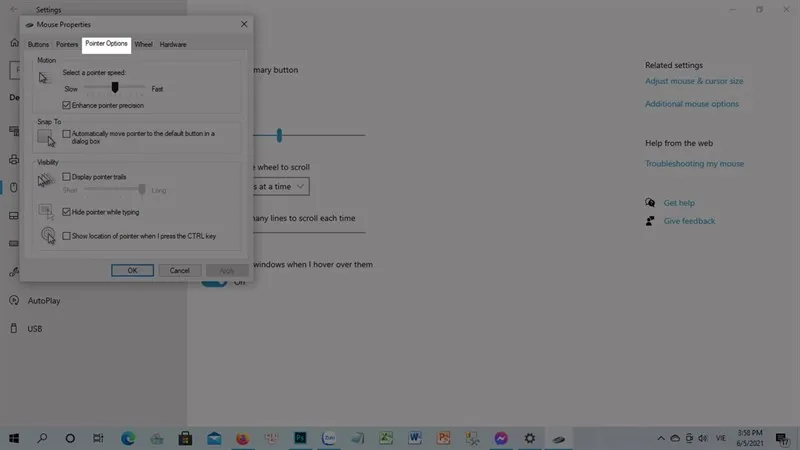Launch PowerPoint from the taskbar
800x450 pixels.
pos(444,438)
